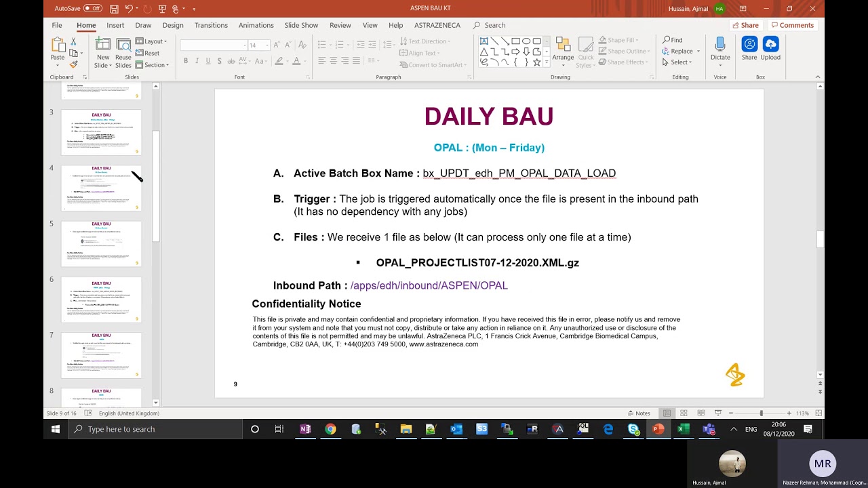Open the Arrange dropdown
Screen dimensions: 868x488
point(563,53)
